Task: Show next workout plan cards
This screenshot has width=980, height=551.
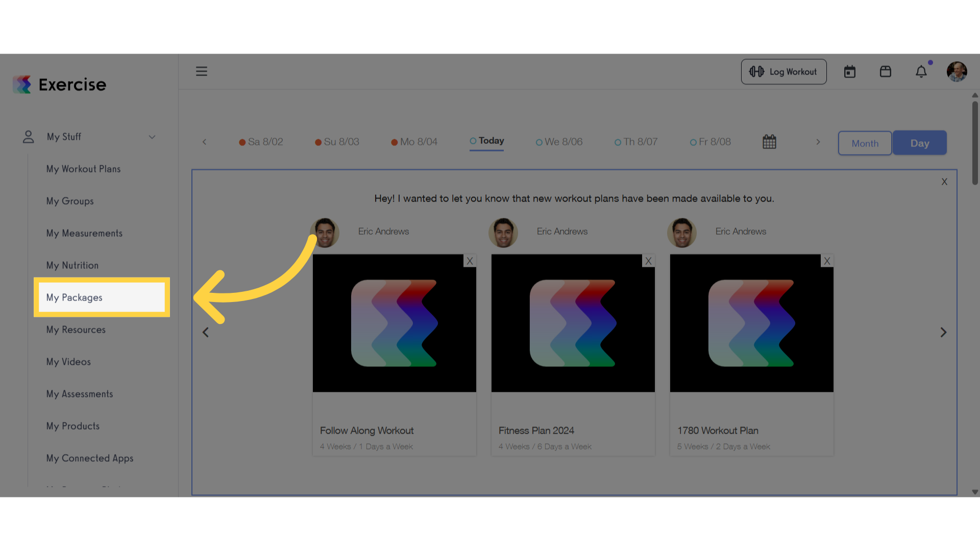Action: coord(943,333)
